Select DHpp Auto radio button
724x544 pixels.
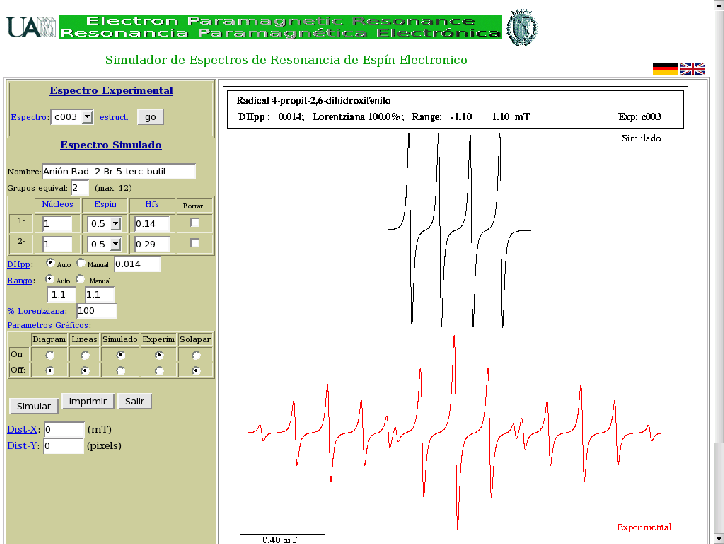click(x=50, y=263)
